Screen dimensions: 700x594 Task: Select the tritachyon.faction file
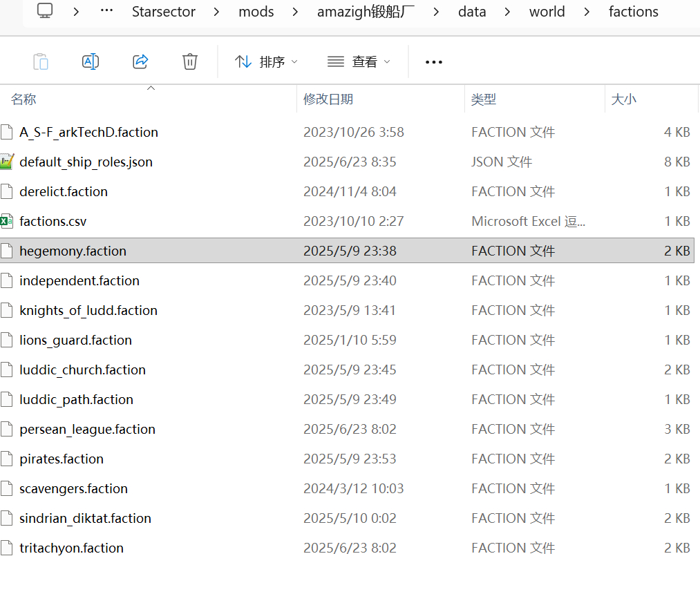click(71, 548)
